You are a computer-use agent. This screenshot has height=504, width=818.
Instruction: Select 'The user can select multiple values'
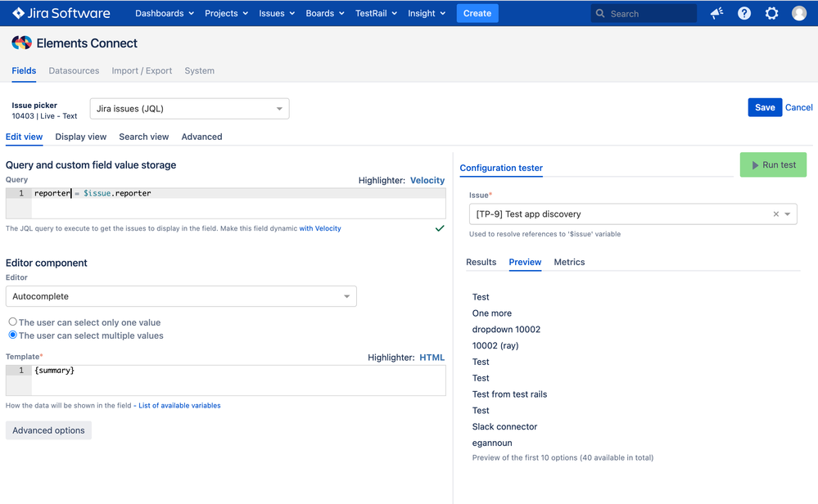[x=13, y=335]
